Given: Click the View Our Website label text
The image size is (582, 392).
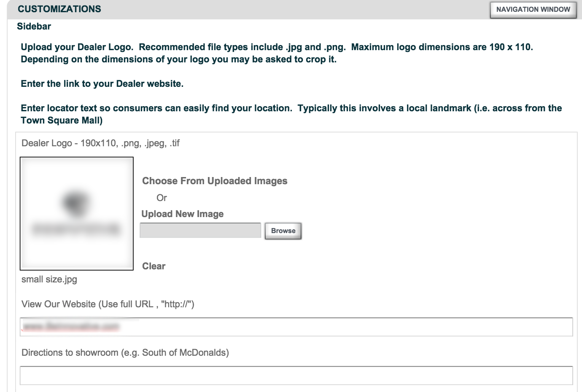Looking at the screenshot, I should click(108, 304).
